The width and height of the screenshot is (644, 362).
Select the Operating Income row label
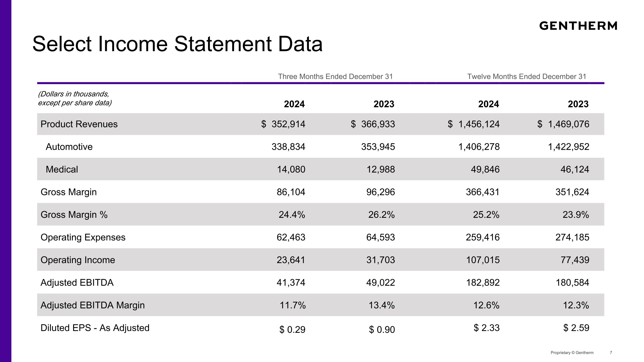coord(78,260)
